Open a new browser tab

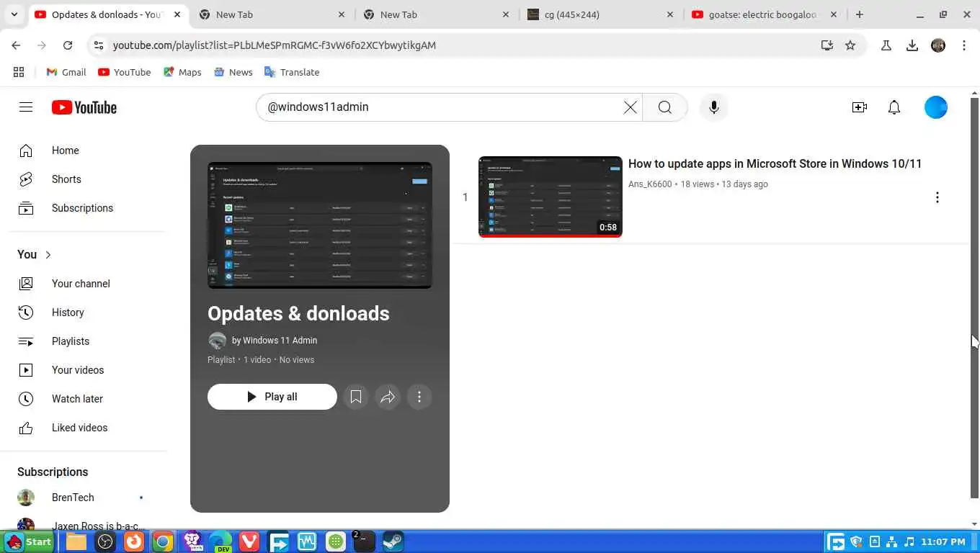point(859,14)
